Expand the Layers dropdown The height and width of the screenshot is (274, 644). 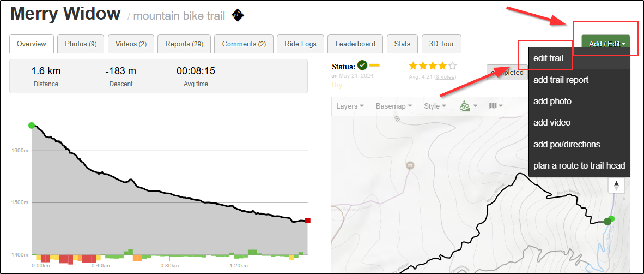tap(350, 106)
